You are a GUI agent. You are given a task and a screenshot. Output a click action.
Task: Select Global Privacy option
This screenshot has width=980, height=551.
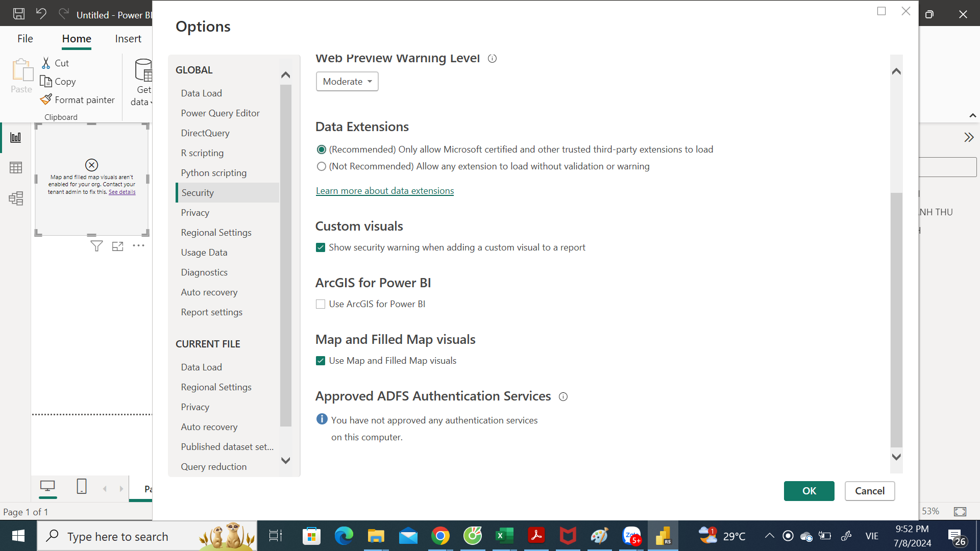(x=195, y=213)
